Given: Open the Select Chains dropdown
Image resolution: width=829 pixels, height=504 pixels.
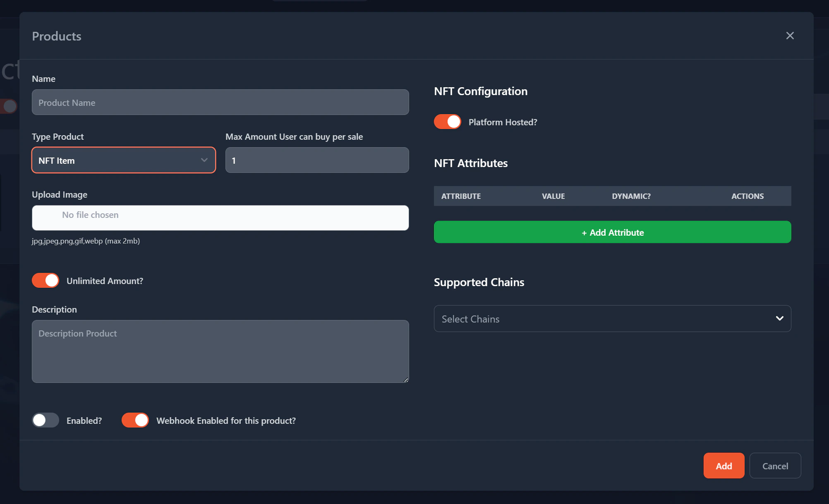Looking at the screenshot, I should (612, 318).
